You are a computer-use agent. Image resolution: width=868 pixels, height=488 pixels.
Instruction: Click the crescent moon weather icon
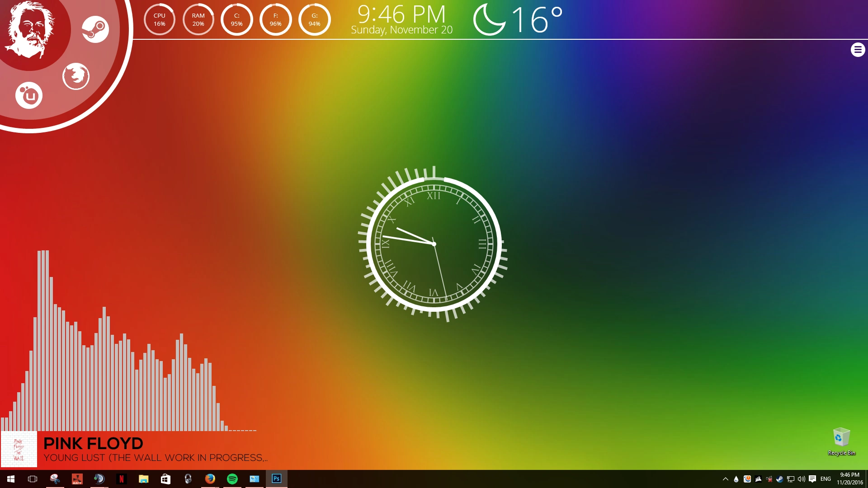(x=489, y=19)
